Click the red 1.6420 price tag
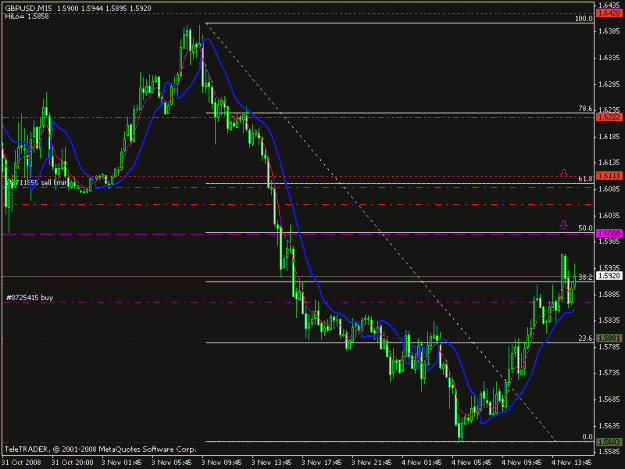The height and width of the screenshot is (469, 625). tap(609, 14)
